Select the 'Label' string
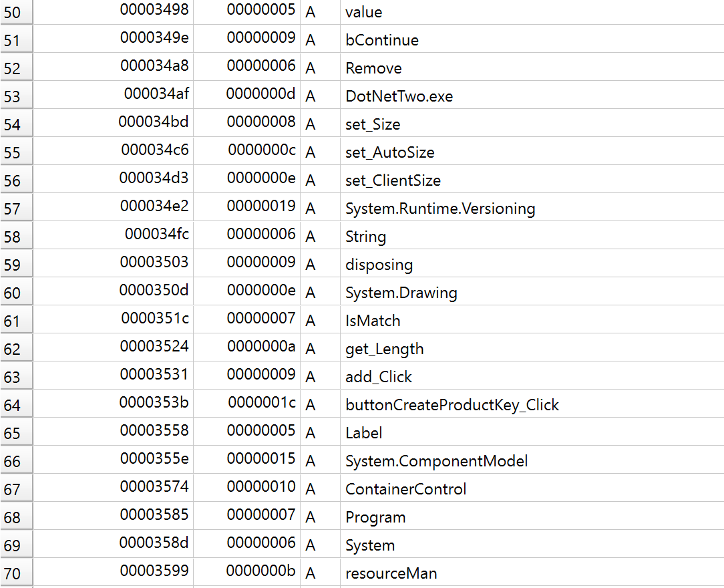The height and width of the screenshot is (588, 724). click(364, 433)
